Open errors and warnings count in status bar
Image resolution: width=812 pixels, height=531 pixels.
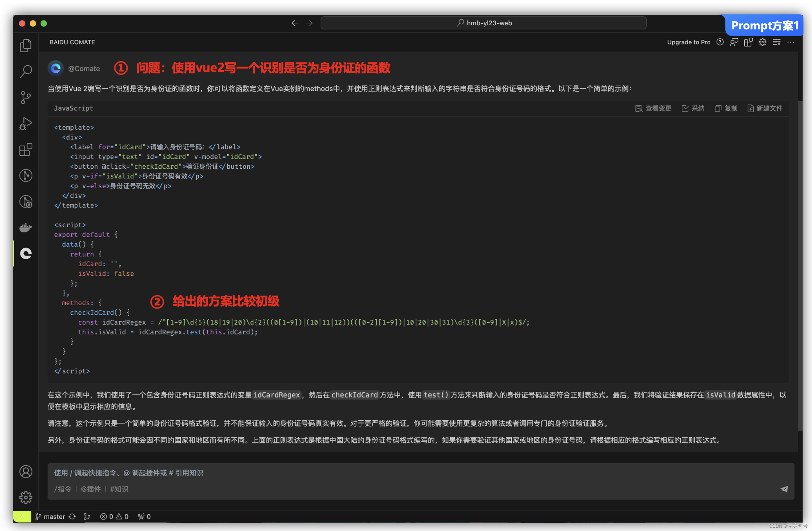(x=114, y=517)
